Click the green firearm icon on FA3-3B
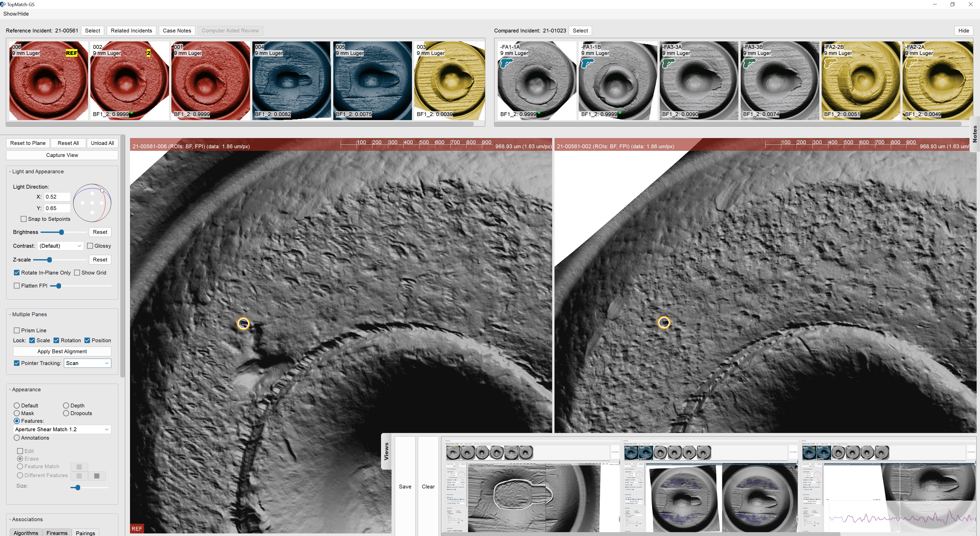This screenshot has width=980, height=536. click(749, 63)
